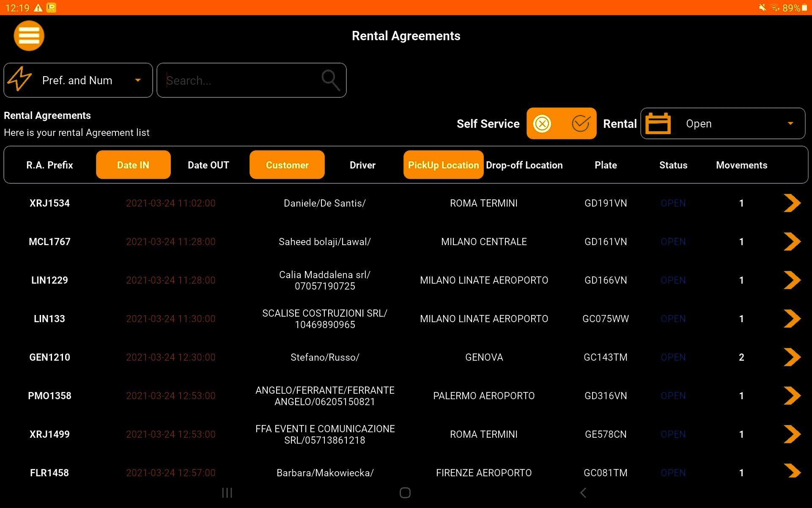Open XRJ1534 agreement with arrow icon
This screenshot has height=508, width=812.
coord(792,203)
